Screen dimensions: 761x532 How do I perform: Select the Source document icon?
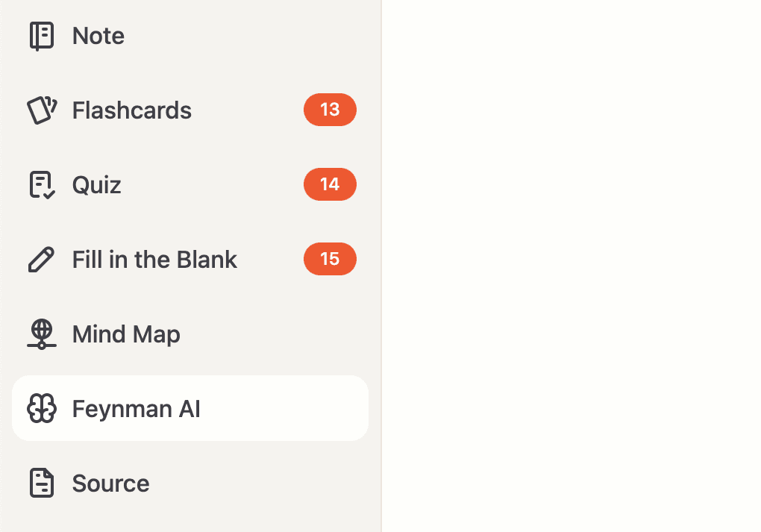click(x=42, y=483)
